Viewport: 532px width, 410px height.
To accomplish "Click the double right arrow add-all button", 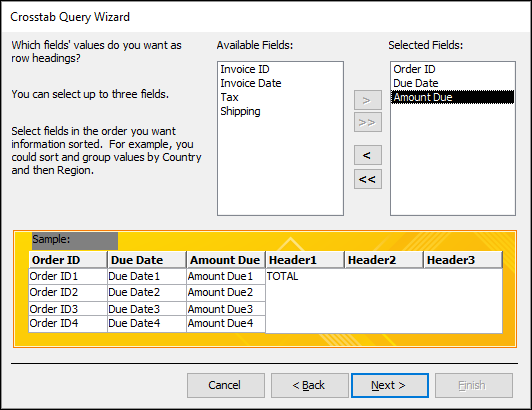I will [368, 122].
